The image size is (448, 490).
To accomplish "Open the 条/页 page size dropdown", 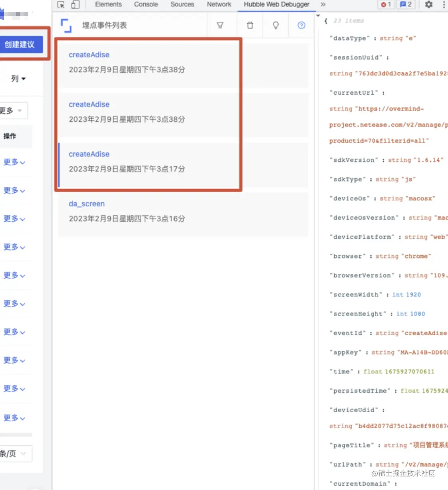I will click(x=15, y=454).
